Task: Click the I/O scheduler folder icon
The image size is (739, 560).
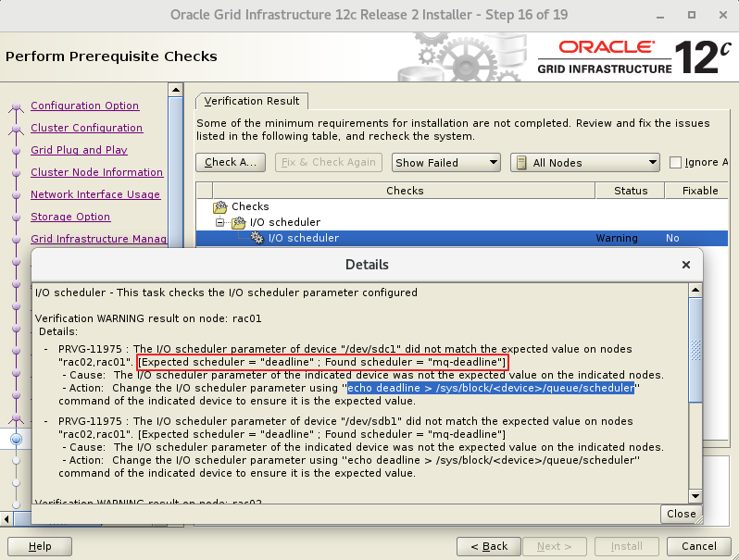Action: click(x=239, y=222)
